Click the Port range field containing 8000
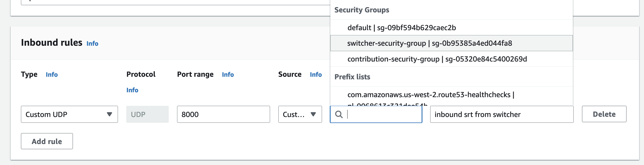644x165 pixels. pos(223,114)
